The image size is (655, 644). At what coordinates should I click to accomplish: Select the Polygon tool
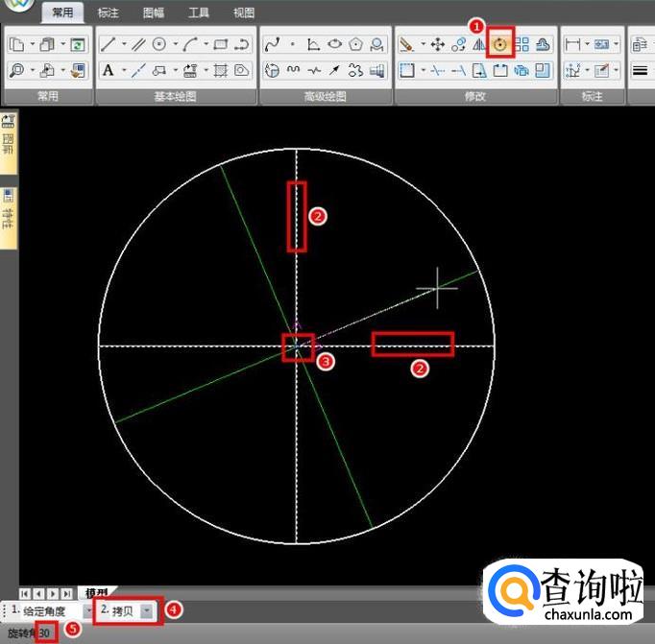click(x=355, y=44)
